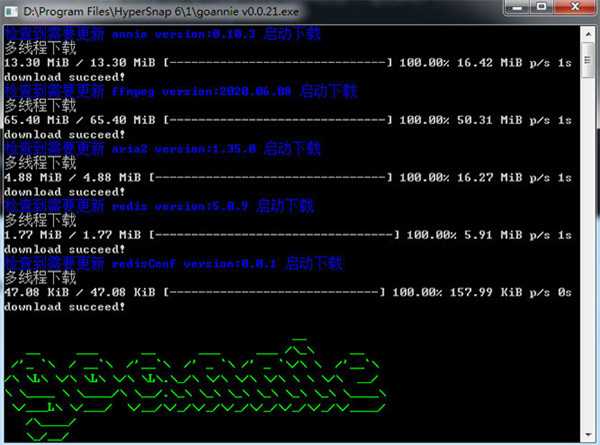Click the 65.40 MiB download progress bar
Screen dimensions: 600x445
(277, 120)
